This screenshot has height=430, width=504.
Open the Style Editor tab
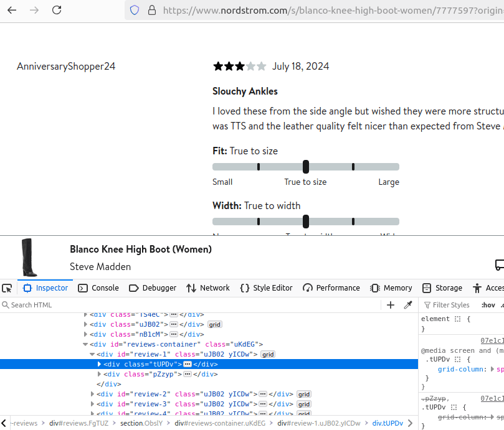point(266,288)
